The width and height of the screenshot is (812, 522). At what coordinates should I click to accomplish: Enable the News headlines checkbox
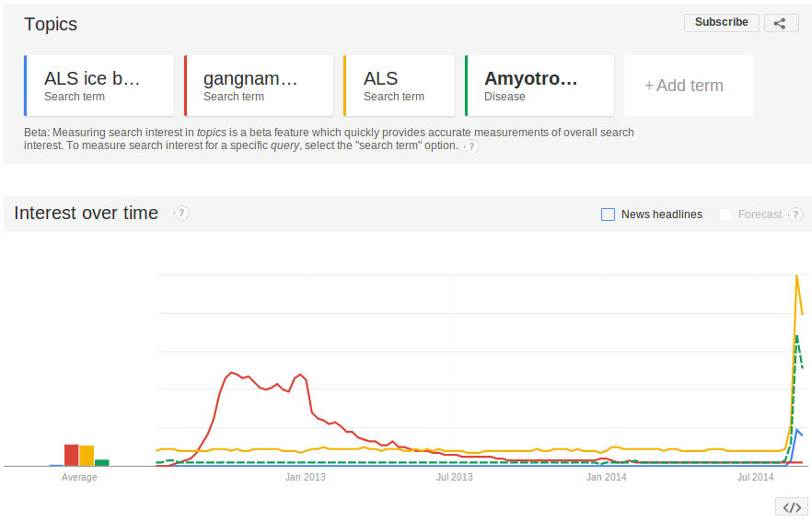pos(608,215)
